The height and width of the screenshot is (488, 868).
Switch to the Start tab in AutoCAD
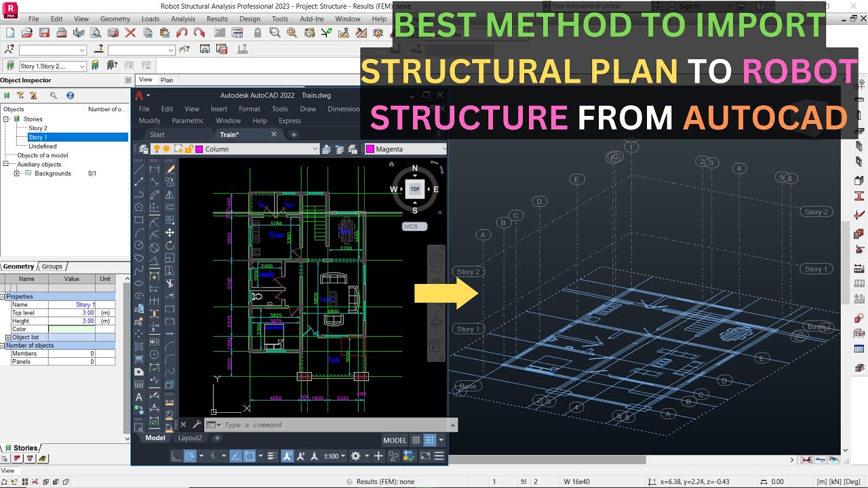coord(157,134)
